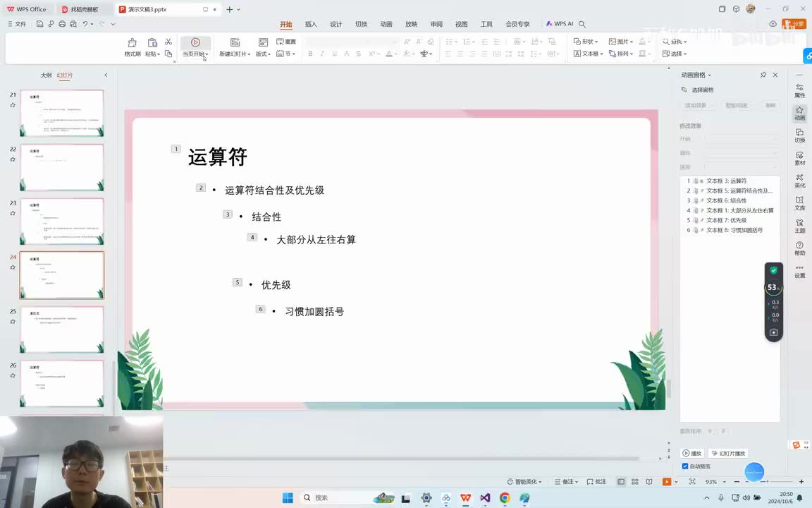Screen dimensions: 812x508
Task: Open sidebar Settings (设置) dots icon
Action: pyautogui.click(x=799, y=271)
